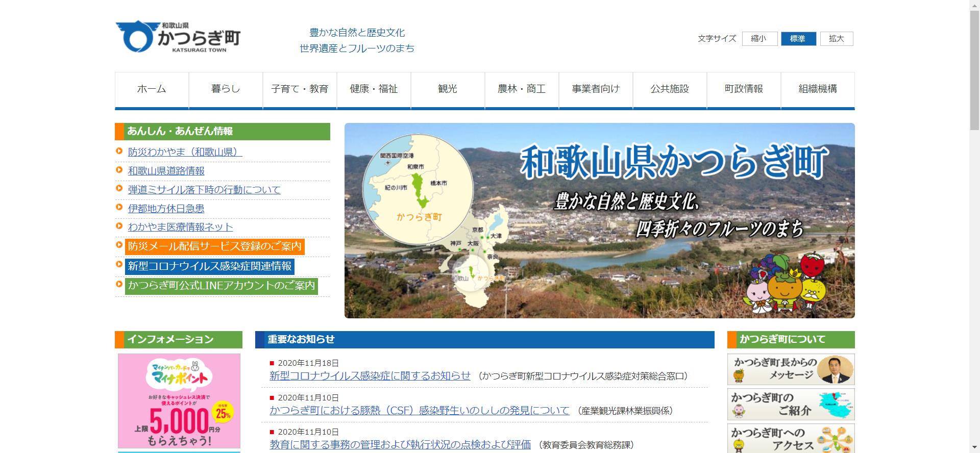Set text size to 標準

pos(798,39)
